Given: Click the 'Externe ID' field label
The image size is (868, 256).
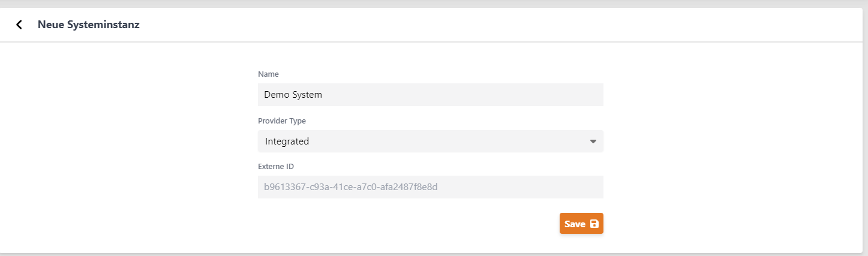Looking at the screenshot, I should click(276, 166).
